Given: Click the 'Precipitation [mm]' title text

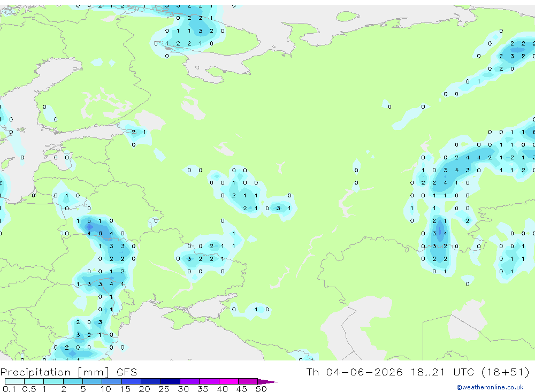Looking at the screenshot, I should click(55, 372).
